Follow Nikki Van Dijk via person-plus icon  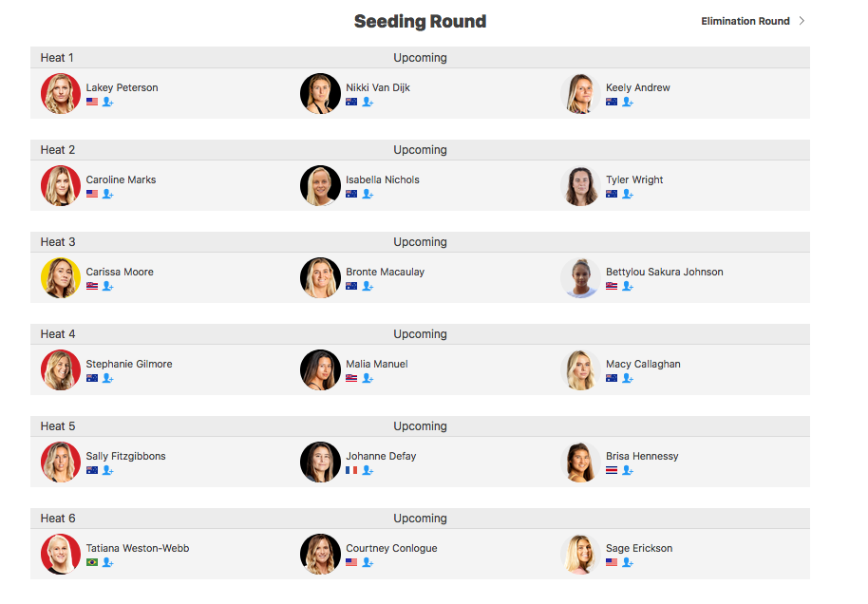(368, 102)
